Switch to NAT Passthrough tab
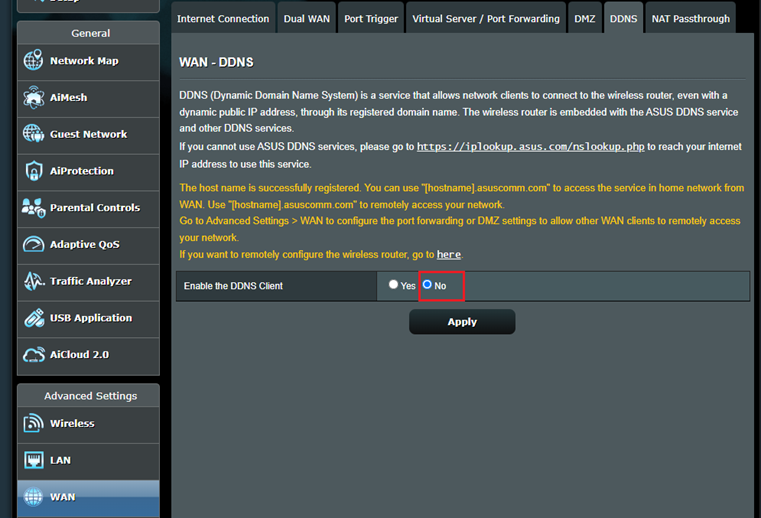 691,18
